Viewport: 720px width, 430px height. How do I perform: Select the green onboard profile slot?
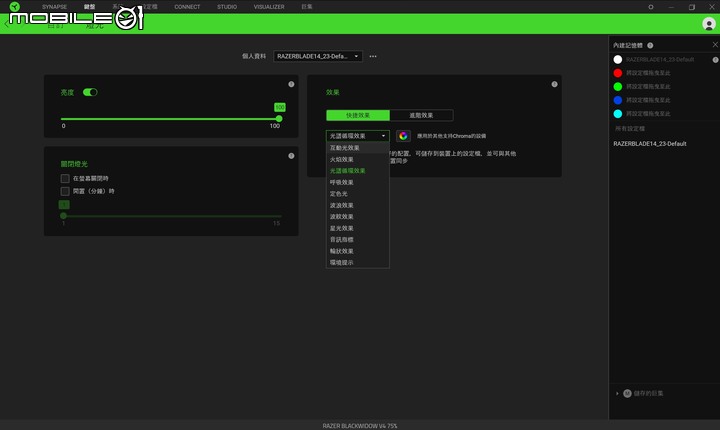(618, 86)
